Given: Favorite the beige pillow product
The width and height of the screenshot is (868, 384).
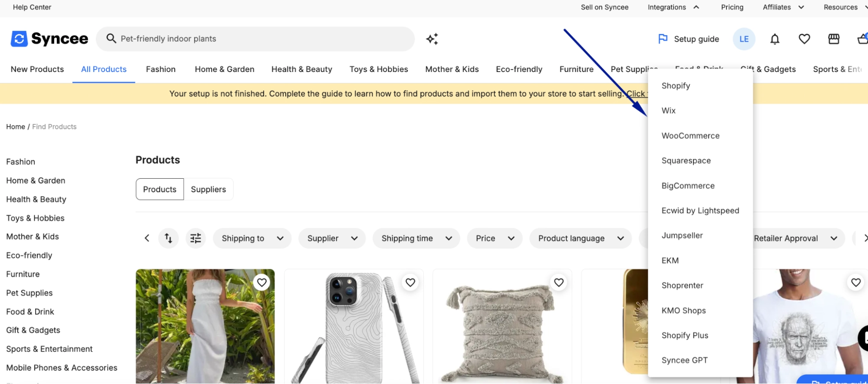Looking at the screenshot, I should 559,282.
